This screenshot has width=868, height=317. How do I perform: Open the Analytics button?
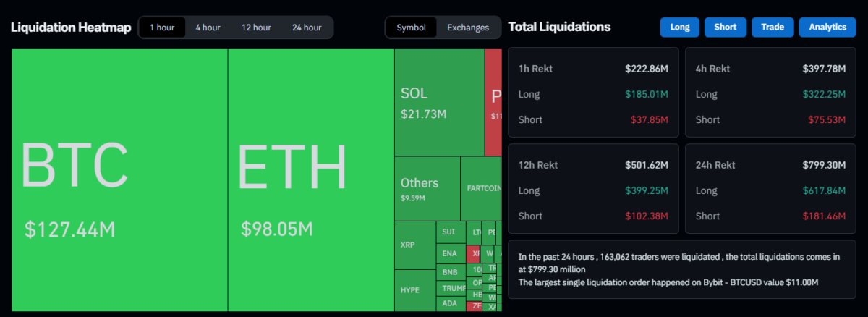(827, 27)
